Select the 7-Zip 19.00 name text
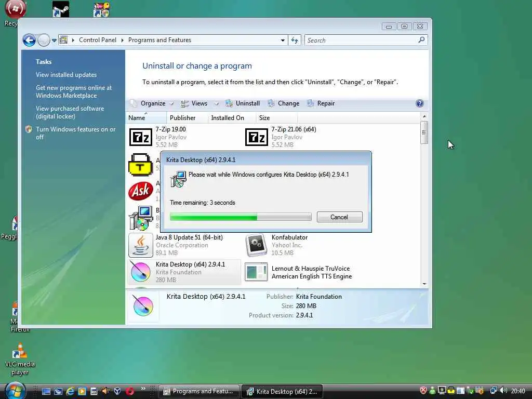 [170, 129]
